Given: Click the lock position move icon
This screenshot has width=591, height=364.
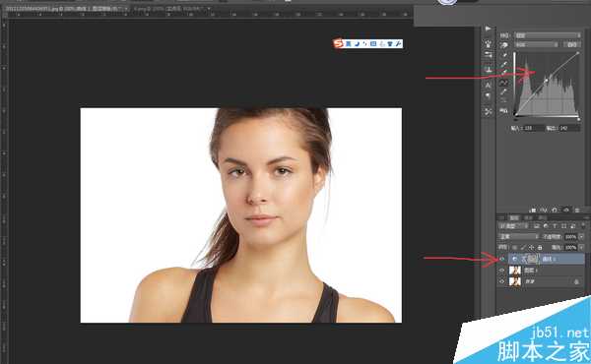Looking at the screenshot, I should (x=532, y=247).
